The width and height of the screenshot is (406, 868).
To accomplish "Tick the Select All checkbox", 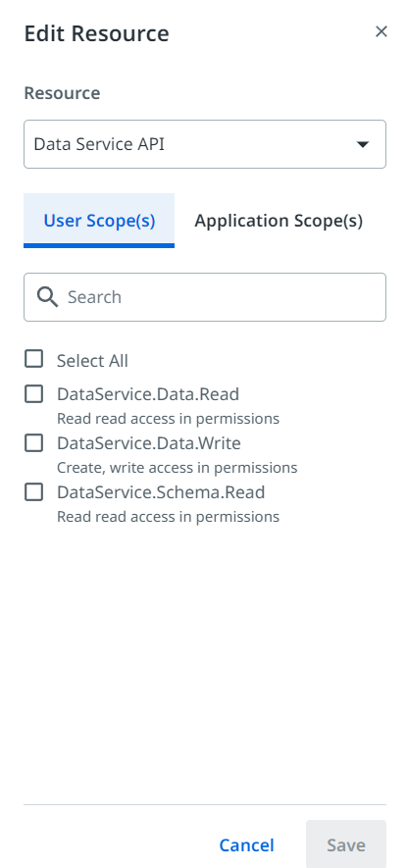I will (x=33, y=359).
